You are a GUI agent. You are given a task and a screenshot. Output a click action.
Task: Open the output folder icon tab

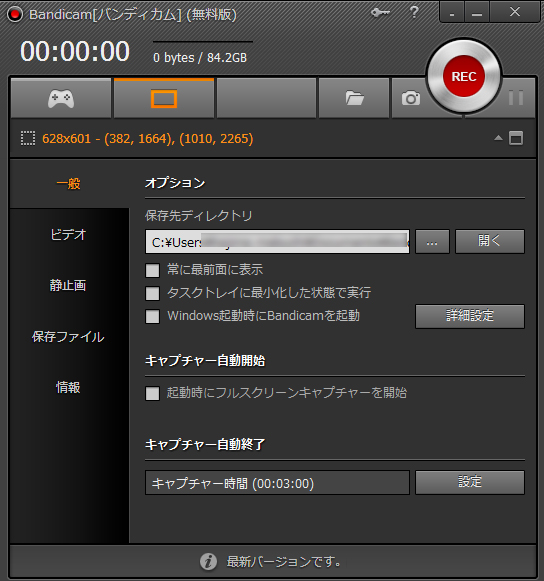pyautogui.click(x=354, y=99)
